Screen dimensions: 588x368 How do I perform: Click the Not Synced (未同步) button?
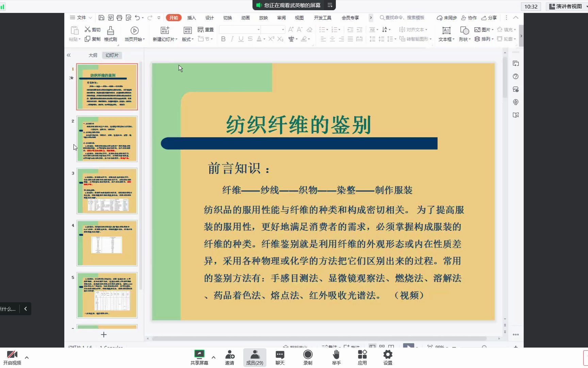click(x=447, y=18)
